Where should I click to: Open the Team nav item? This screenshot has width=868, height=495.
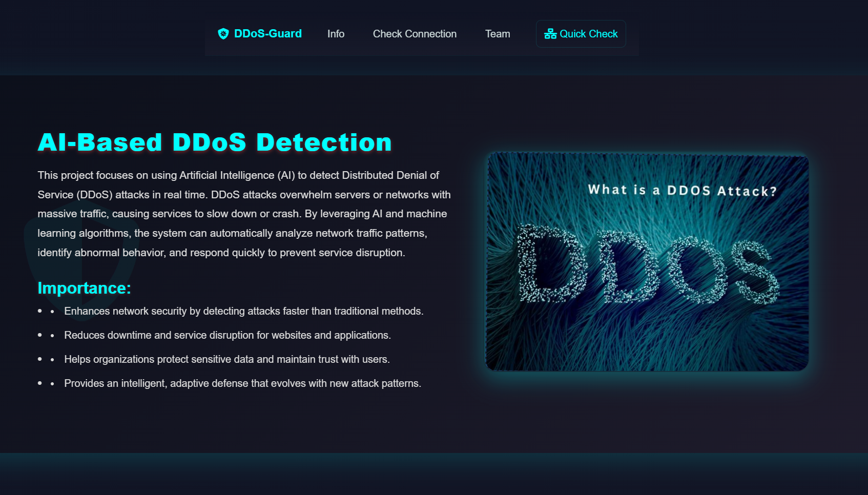498,34
